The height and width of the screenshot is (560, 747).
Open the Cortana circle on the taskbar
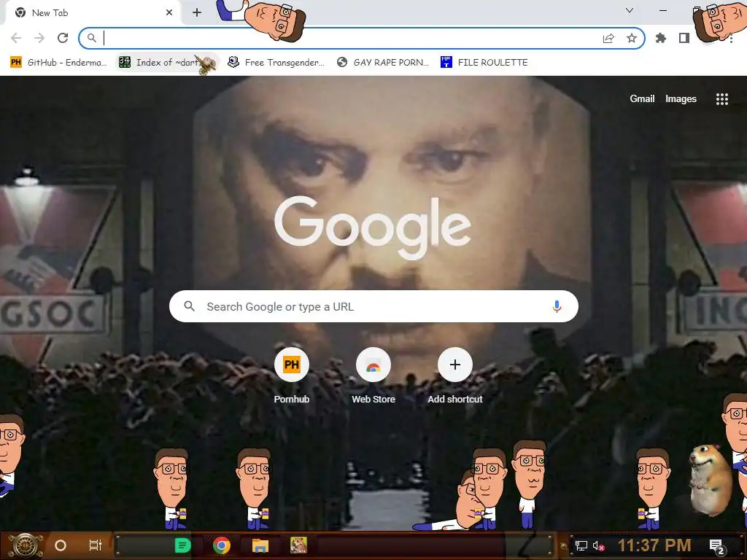(61, 545)
